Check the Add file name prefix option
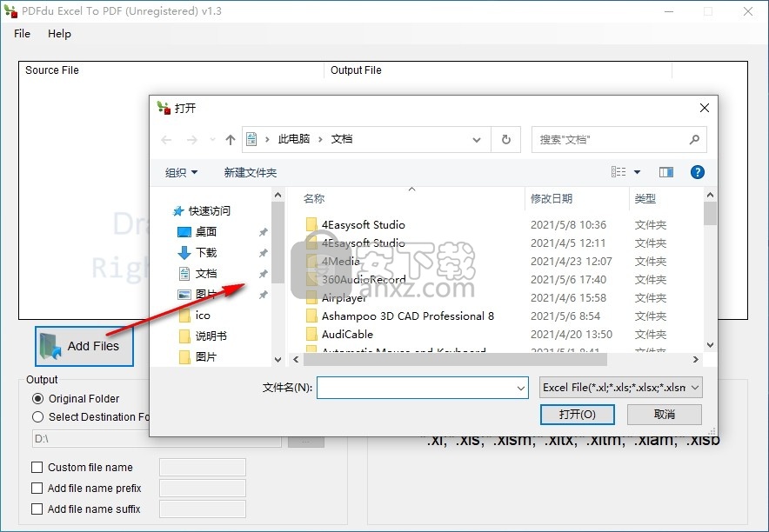 point(37,488)
